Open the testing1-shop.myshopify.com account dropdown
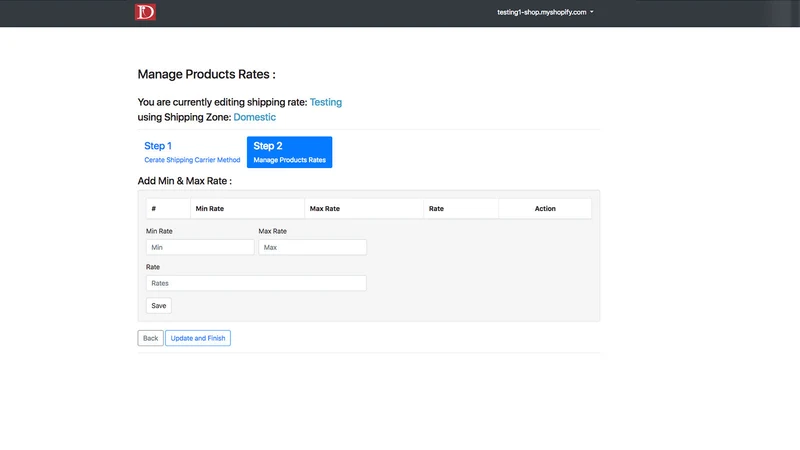Image resolution: width=800 pixels, height=450 pixels. [x=545, y=12]
